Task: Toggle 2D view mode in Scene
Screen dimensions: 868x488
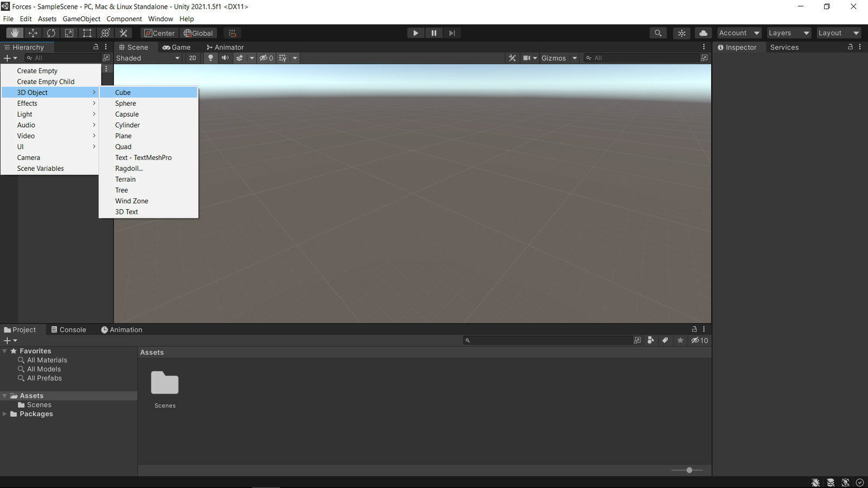Action: 192,58
